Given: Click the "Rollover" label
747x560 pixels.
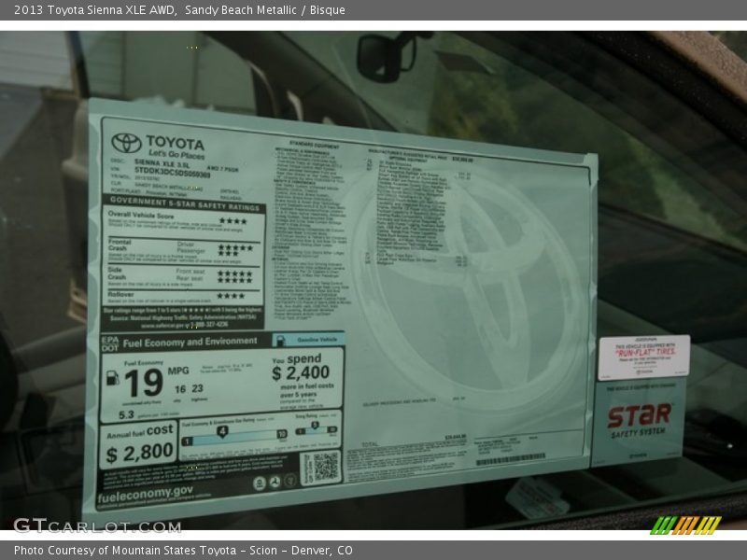Looking at the screenshot, I should coord(120,294).
